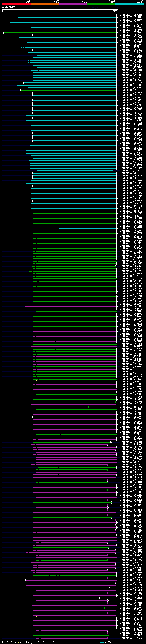
Task: Open hit UniRef100_A5BUI9
Action: [x=131, y=22]
